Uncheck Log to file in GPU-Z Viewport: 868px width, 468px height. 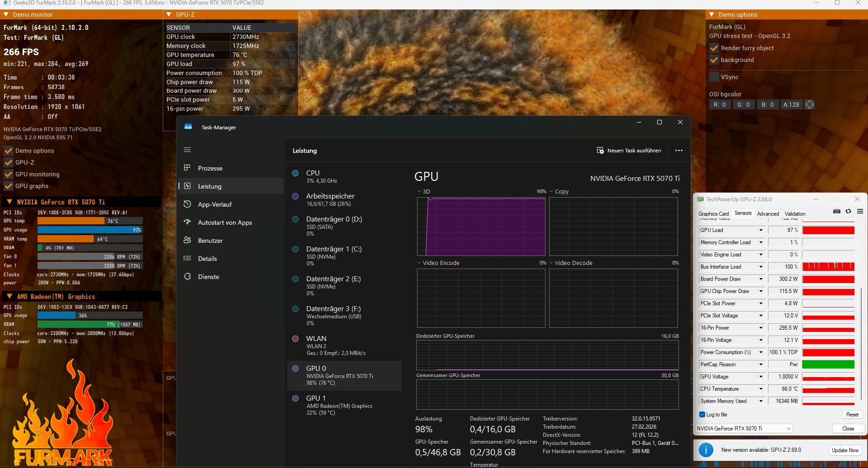[702, 415]
